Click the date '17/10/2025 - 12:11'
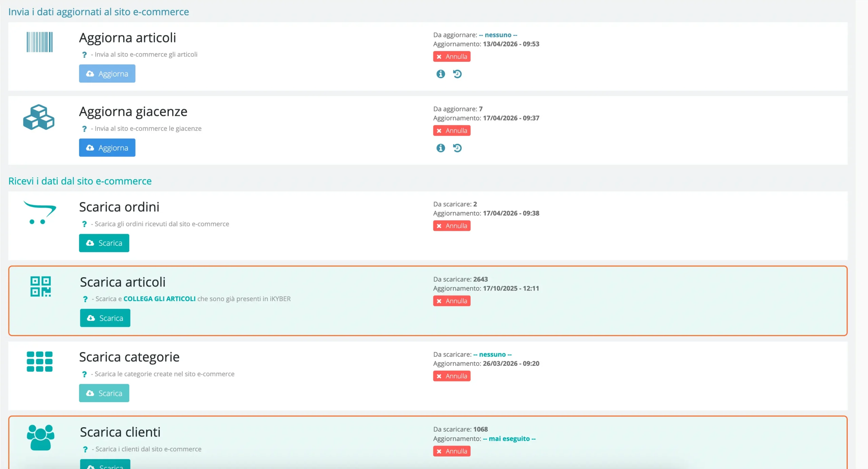 coord(511,288)
